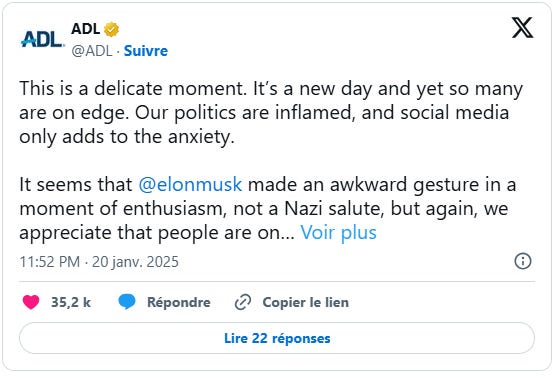The image size is (558, 376).
Task: Click the info circle icon
Action: (x=523, y=261)
